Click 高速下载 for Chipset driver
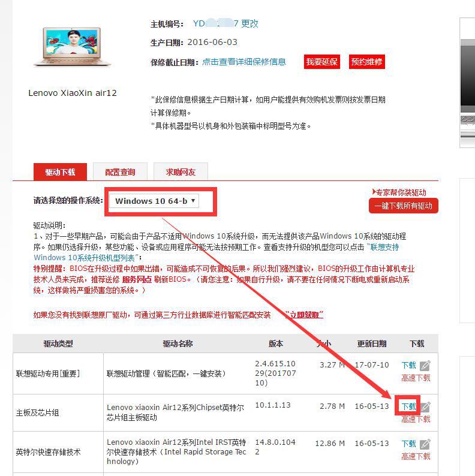The image size is (475, 476). click(416, 420)
